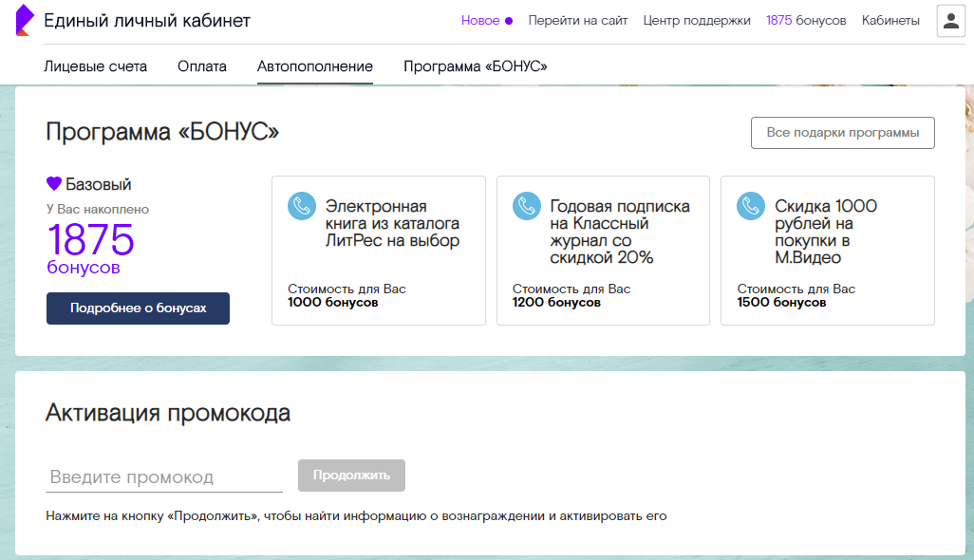Screen dimensions: 974x560
Task: Open Центр поддержки
Action: [697, 21]
